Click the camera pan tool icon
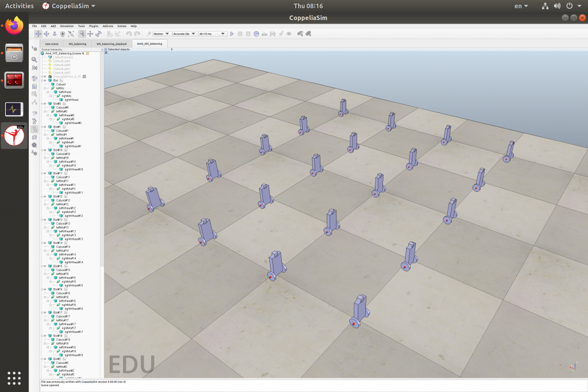Viewport: 588px width, 392px height. [x=38, y=34]
